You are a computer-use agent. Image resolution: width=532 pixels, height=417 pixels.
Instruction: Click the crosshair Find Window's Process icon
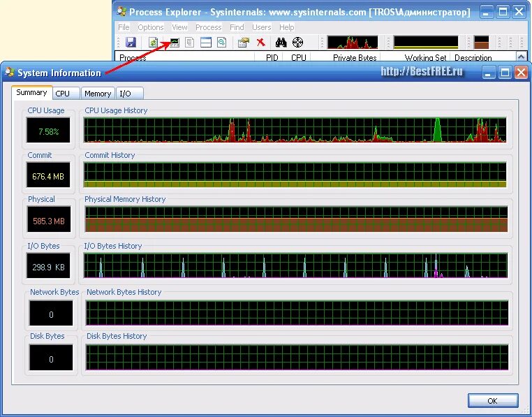[297, 43]
